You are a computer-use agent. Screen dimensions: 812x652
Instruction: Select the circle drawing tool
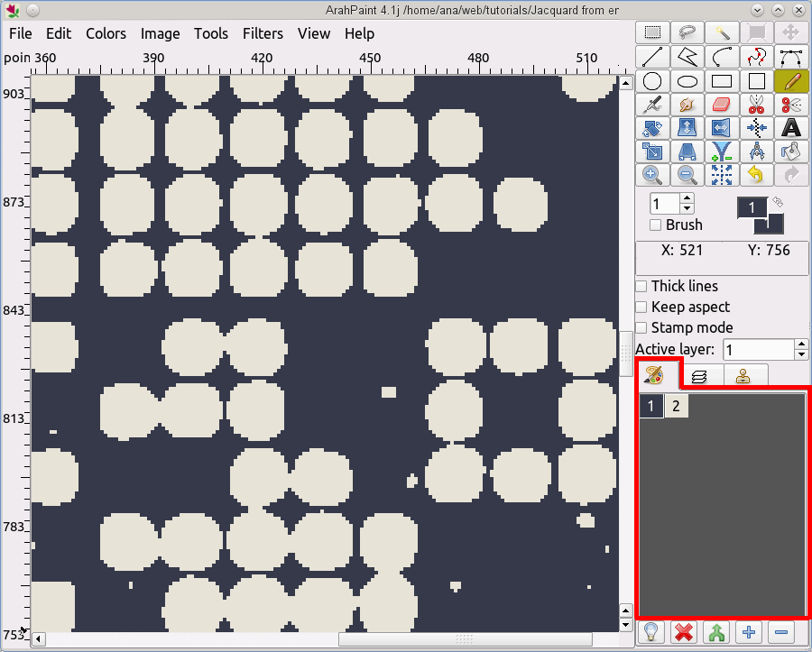point(652,81)
